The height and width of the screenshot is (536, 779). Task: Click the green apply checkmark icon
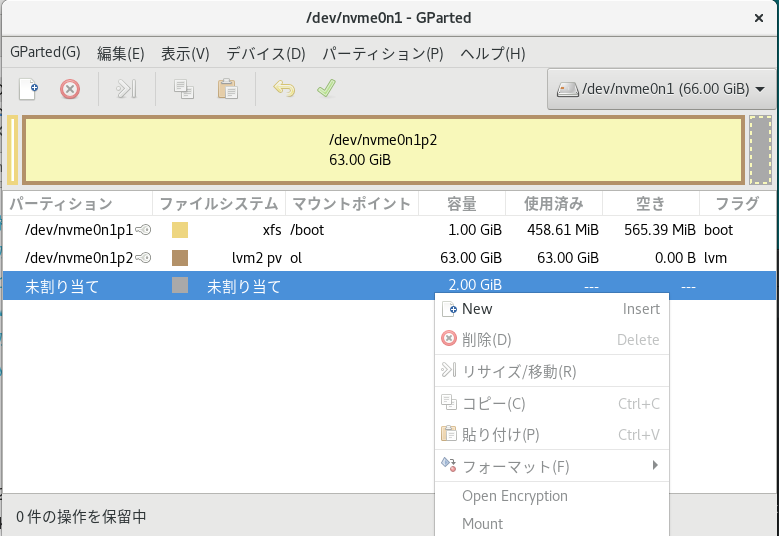point(326,89)
